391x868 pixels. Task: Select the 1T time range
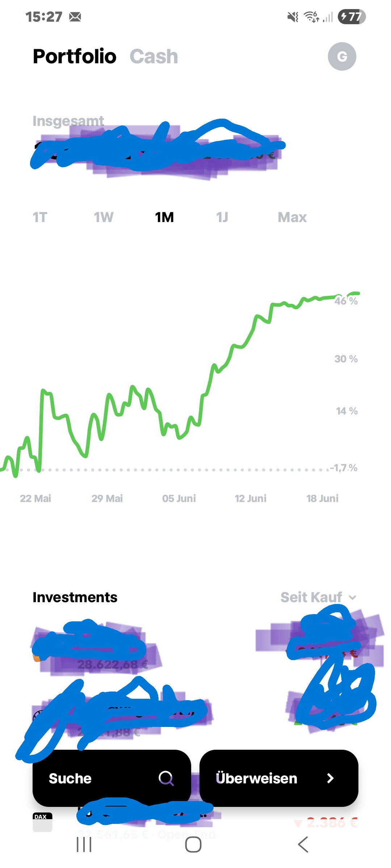click(x=40, y=217)
